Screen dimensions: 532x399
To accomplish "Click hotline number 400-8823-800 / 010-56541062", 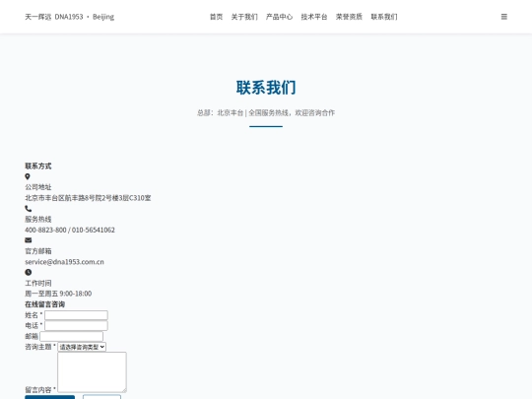I will [70, 230].
